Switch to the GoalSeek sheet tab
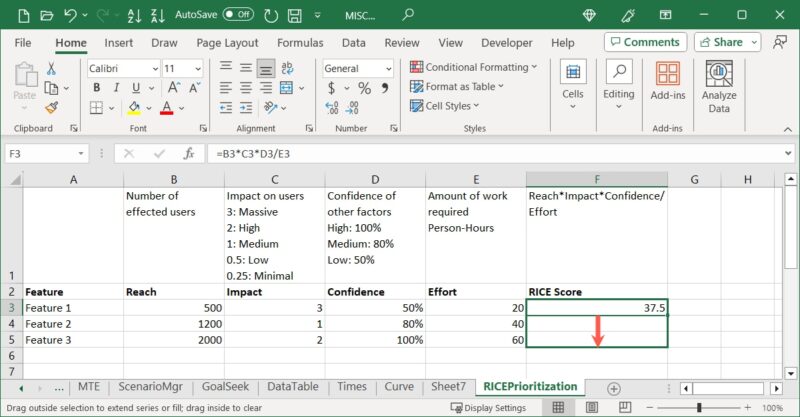This screenshot has height=417, width=800. tap(225, 387)
